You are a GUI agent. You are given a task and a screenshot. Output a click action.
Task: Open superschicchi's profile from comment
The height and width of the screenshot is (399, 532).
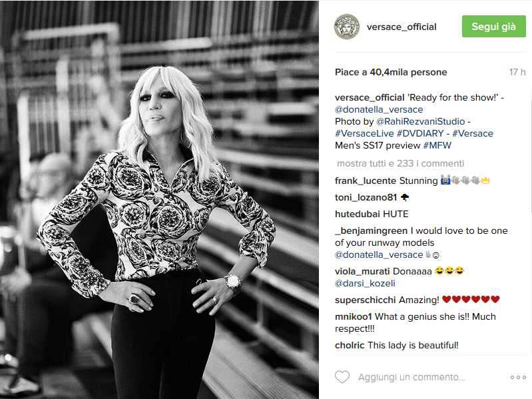[x=366, y=300]
